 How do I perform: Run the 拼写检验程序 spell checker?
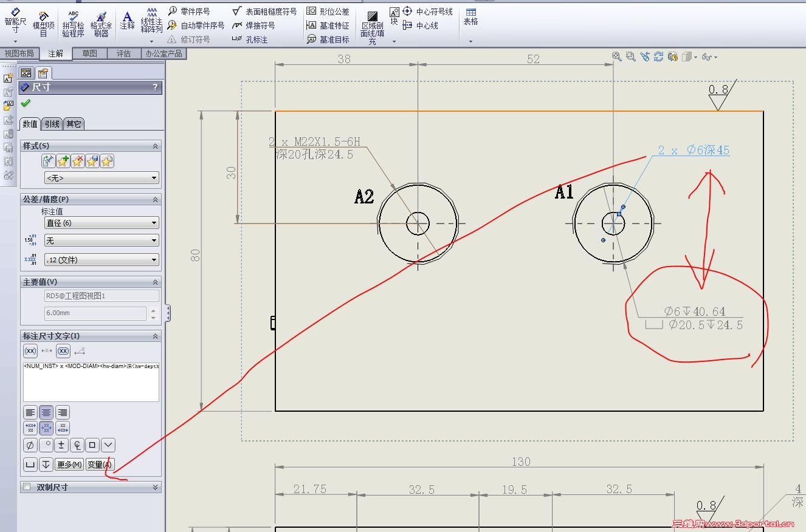pos(73,23)
